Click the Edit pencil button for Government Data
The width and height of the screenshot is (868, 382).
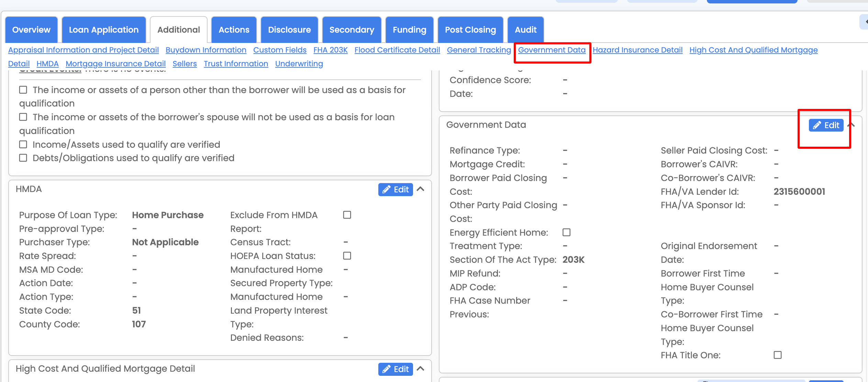[826, 125]
